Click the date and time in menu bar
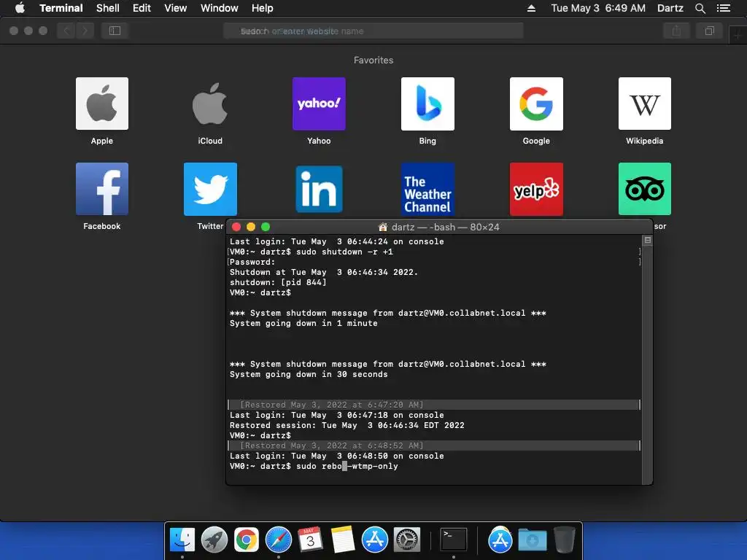This screenshot has height=560, width=747. coord(598,8)
